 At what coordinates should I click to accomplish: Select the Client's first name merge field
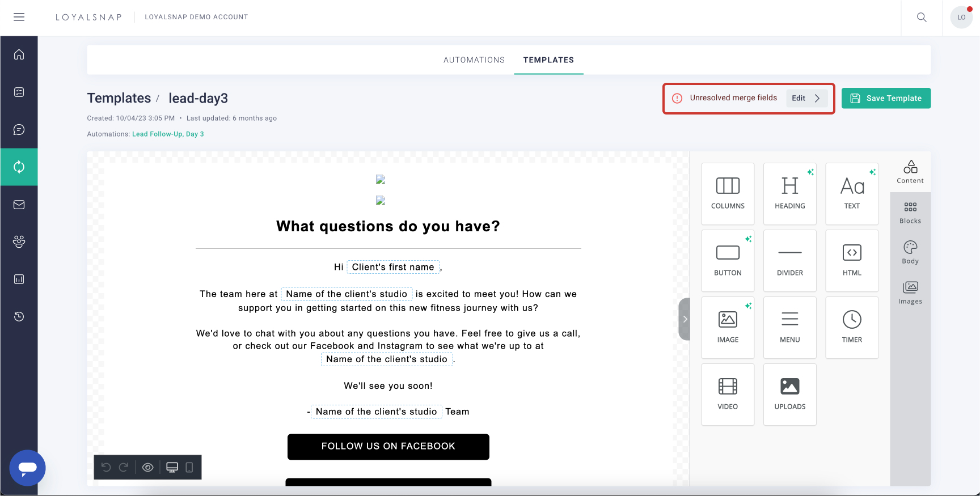coord(393,267)
